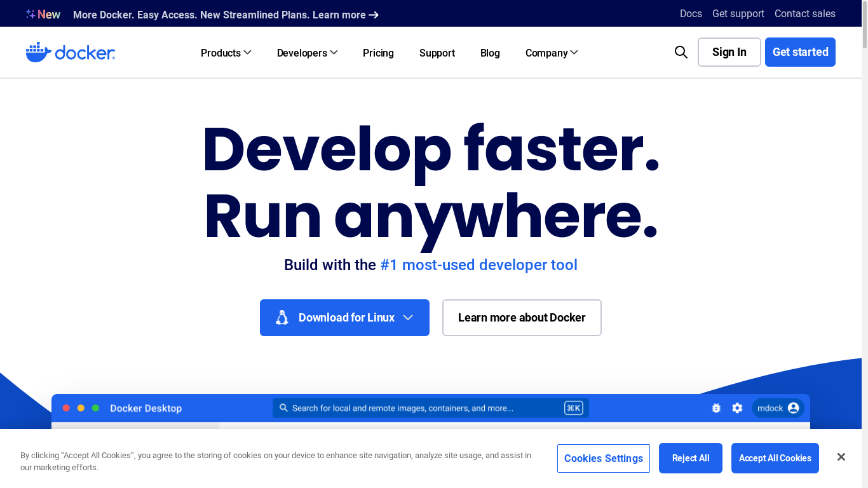Expand the Company menu
The image size is (868, 488).
(552, 53)
